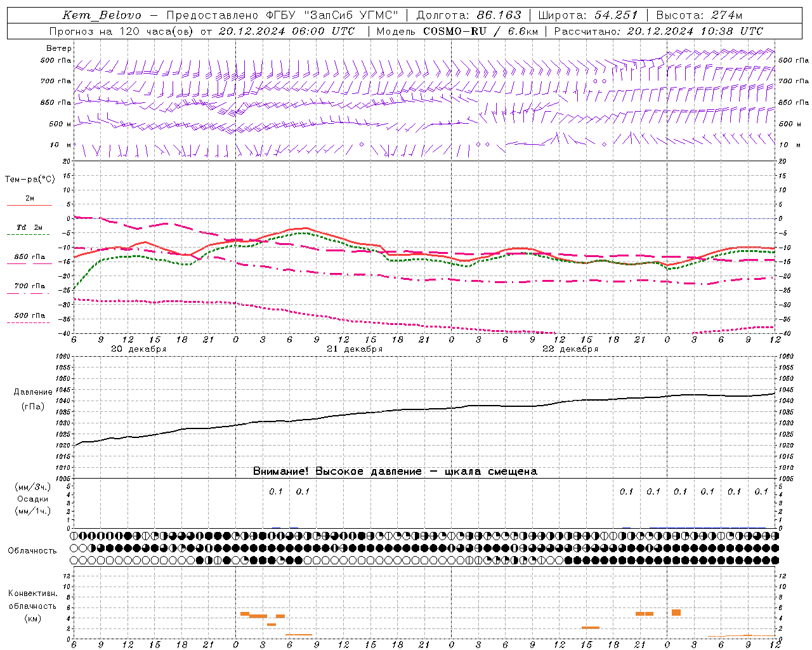Viewport: 812px width, 650px height.
Task: Click the 'Широта: 54.251' latitude value
Action: [587, 15]
